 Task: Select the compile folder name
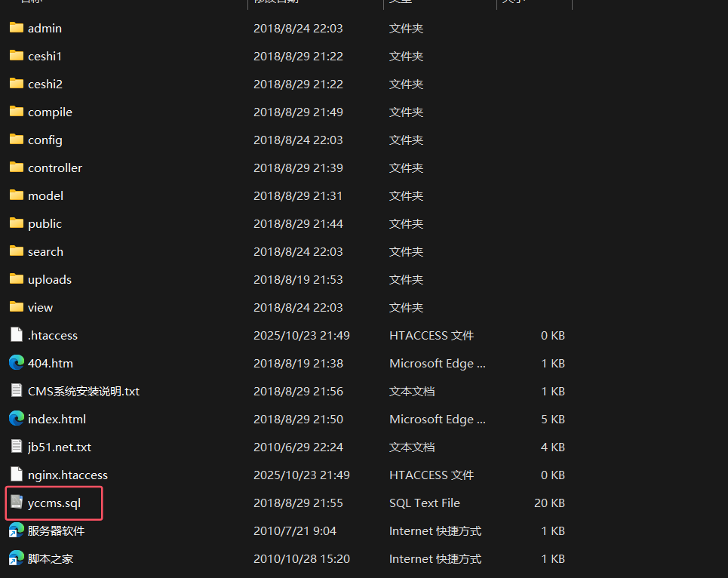click(50, 112)
